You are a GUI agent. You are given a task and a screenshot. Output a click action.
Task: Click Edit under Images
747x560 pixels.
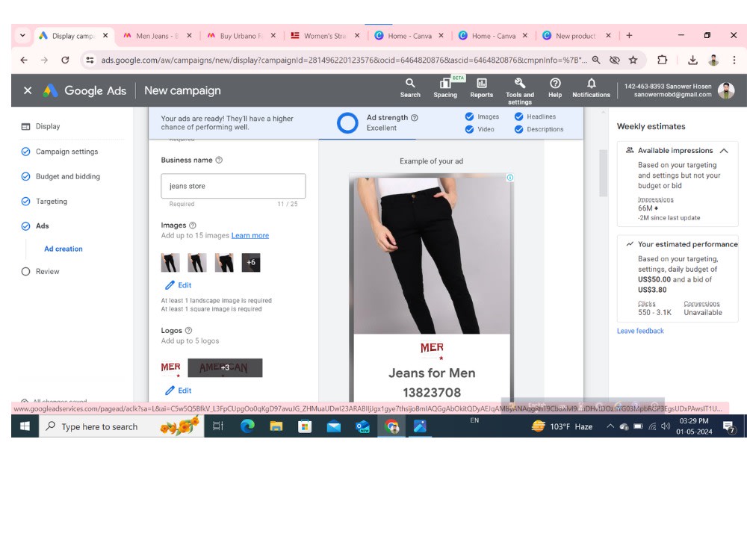179,285
